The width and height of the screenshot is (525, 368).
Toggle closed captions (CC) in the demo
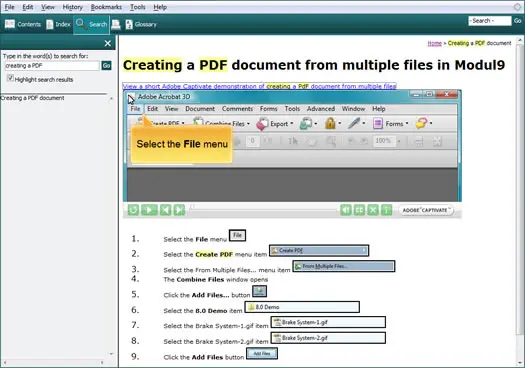pyautogui.click(x=359, y=210)
